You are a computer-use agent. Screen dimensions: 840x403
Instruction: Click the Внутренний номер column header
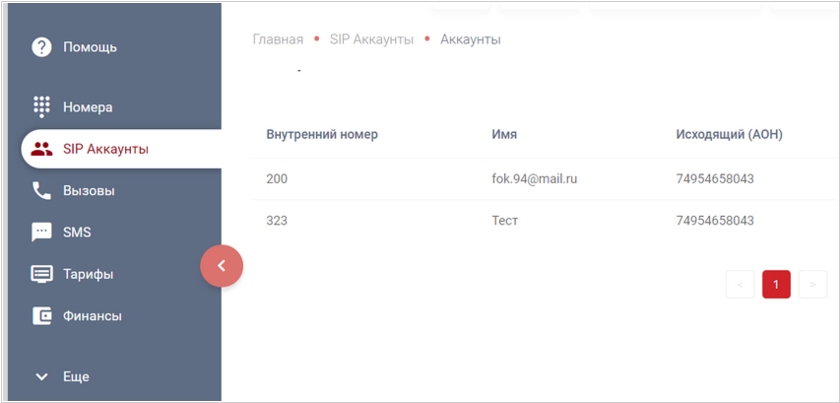tap(322, 135)
